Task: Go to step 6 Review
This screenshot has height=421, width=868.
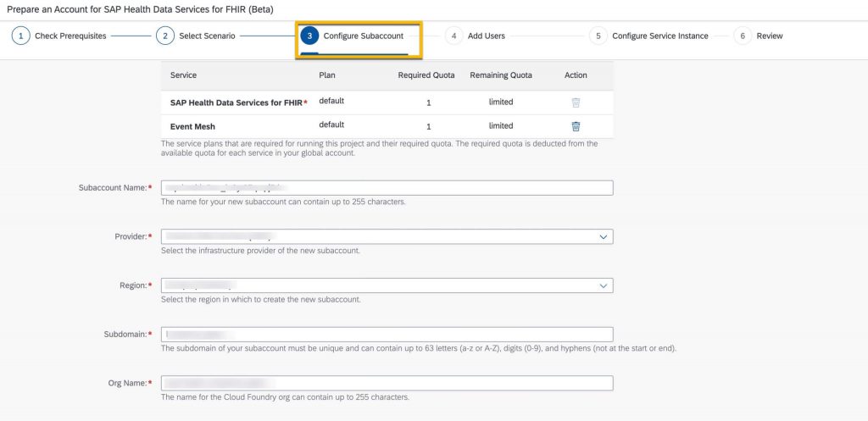Action: tap(759, 36)
